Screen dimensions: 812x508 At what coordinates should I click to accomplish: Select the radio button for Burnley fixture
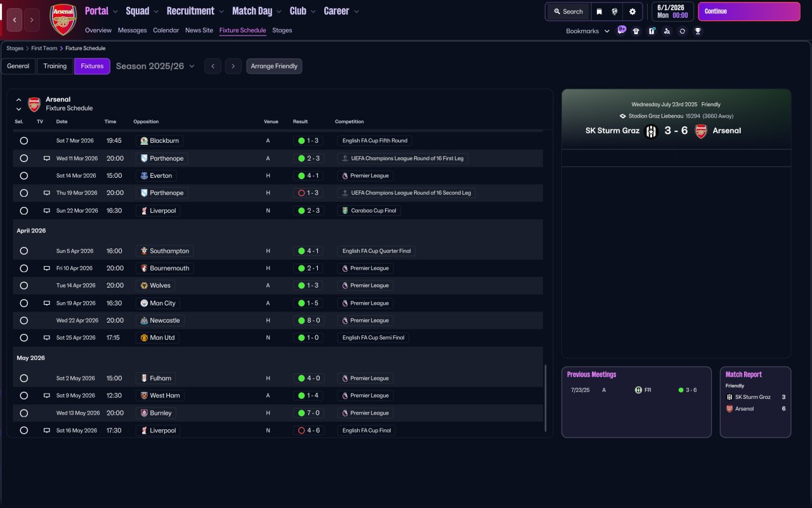(24, 413)
